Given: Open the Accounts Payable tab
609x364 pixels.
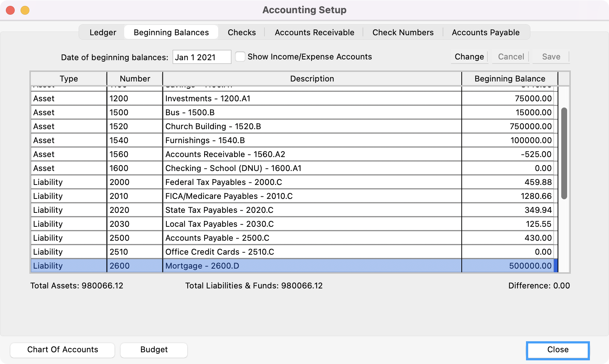Looking at the screenshot, I should coord(485,32).
